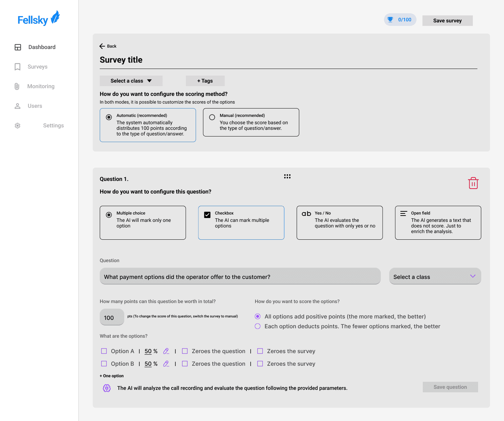This screenshot has height=421, width=504.
Task: Click the question text input field
Action: [240, 276]
